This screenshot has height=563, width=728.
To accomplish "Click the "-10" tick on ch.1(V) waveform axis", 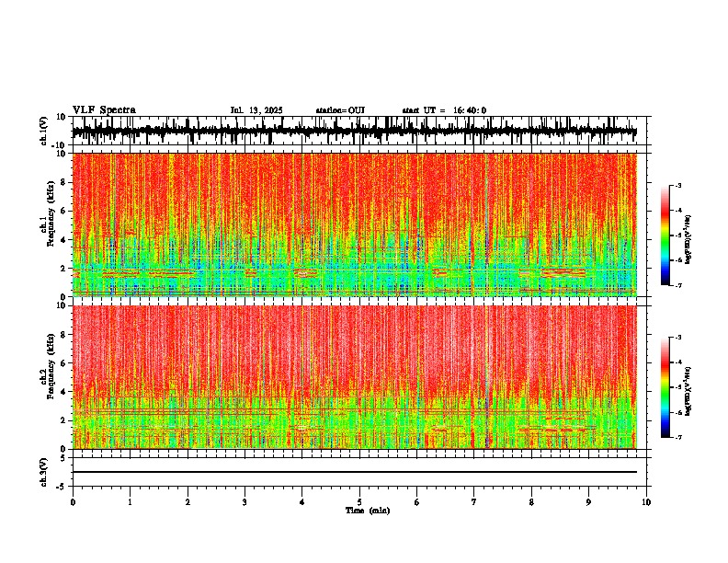I will 60,145.
